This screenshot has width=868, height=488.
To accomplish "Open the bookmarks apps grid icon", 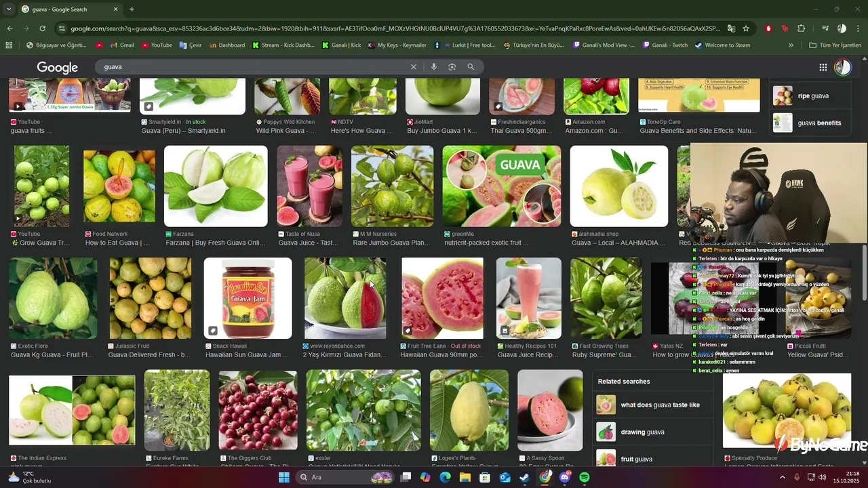I will (x=9, y=45).
